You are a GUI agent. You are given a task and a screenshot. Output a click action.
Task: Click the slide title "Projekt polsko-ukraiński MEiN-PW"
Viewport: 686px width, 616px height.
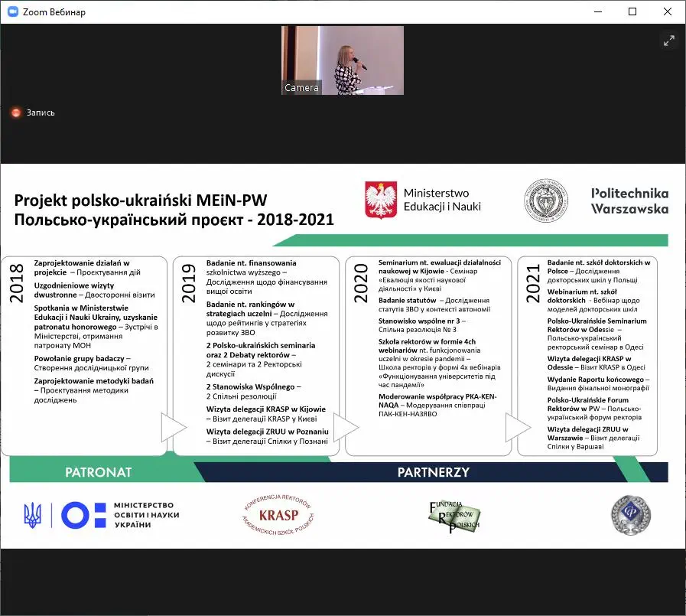(x=141, y=200)
